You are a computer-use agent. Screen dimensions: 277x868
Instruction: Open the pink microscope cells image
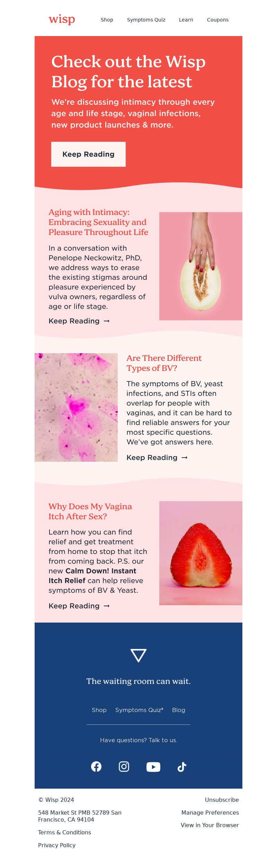[x=76, y=407]
